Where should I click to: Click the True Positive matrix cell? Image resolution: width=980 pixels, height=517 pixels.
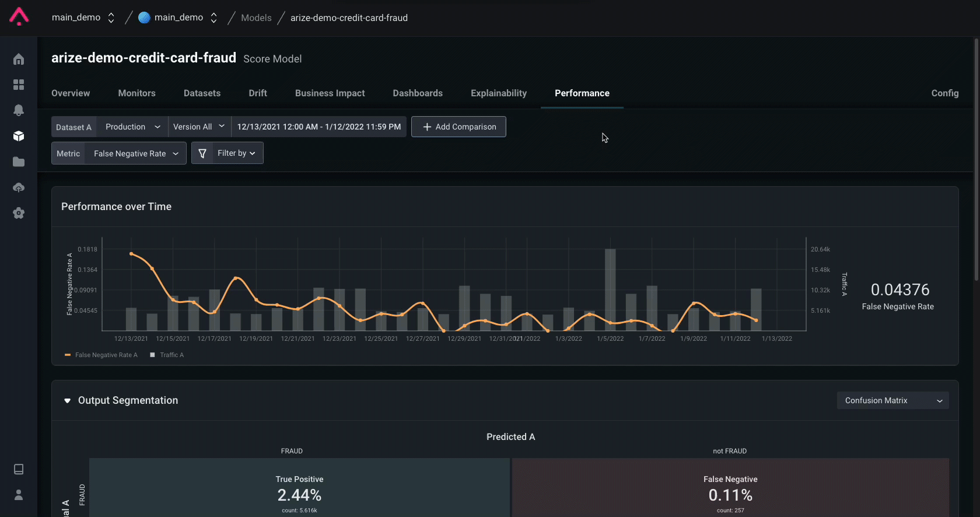[299, 488]
